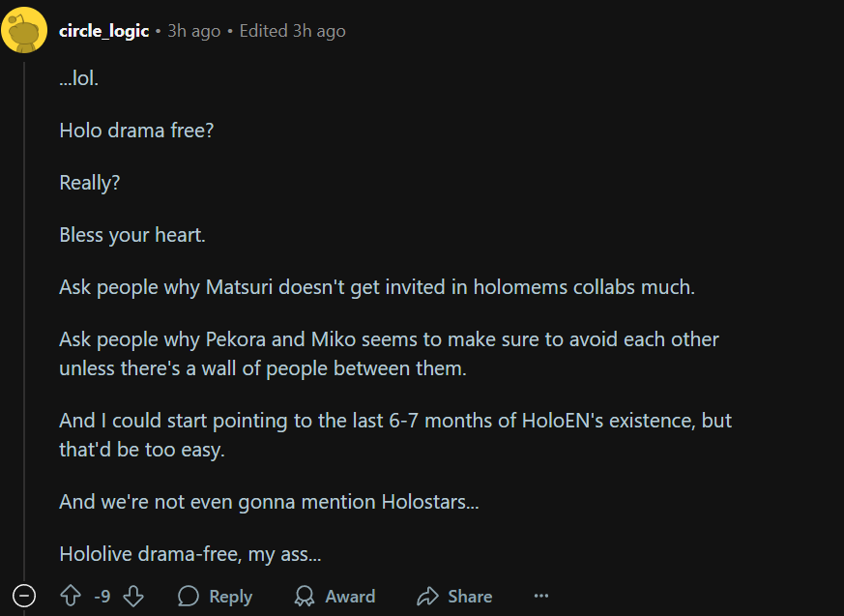Open the three-dot more options menu
Image resolution: width=844 pixels, height=616 pixels.
[x=541, y=596]
